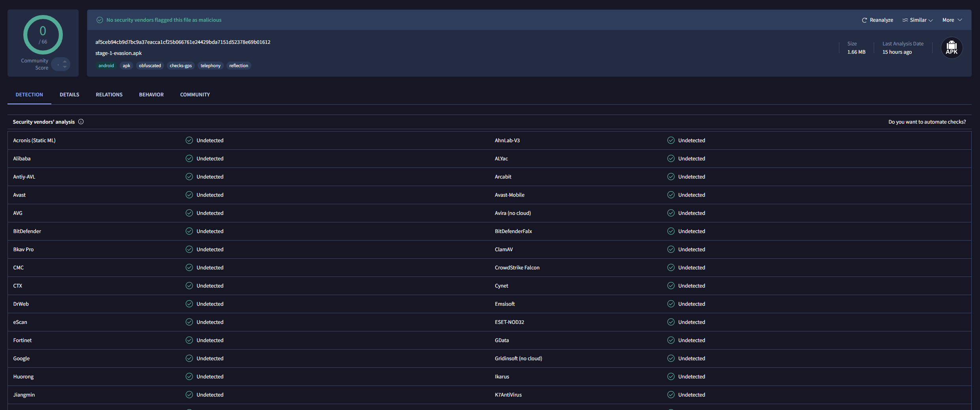Click the Emsisoft vendor name
980x410 pixels.
505,304
